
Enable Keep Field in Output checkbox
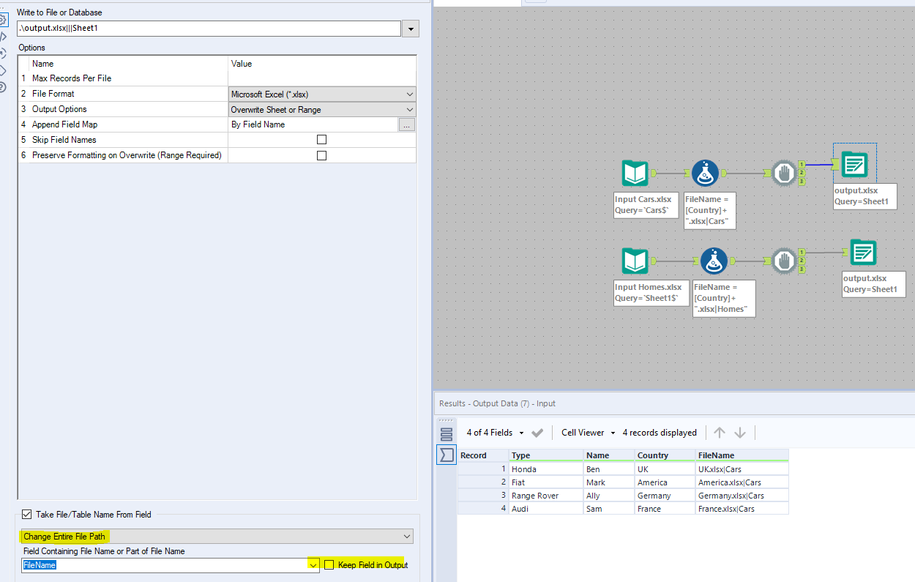click(x=329, y=564)
